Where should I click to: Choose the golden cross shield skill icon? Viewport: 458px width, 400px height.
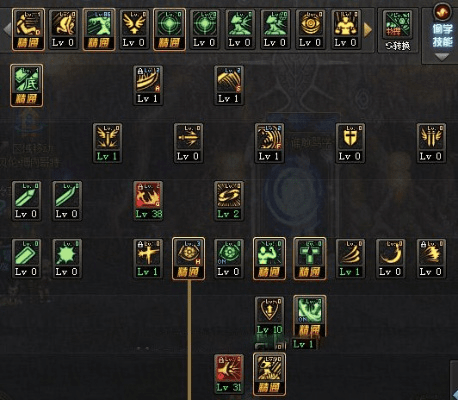(350, 143)
